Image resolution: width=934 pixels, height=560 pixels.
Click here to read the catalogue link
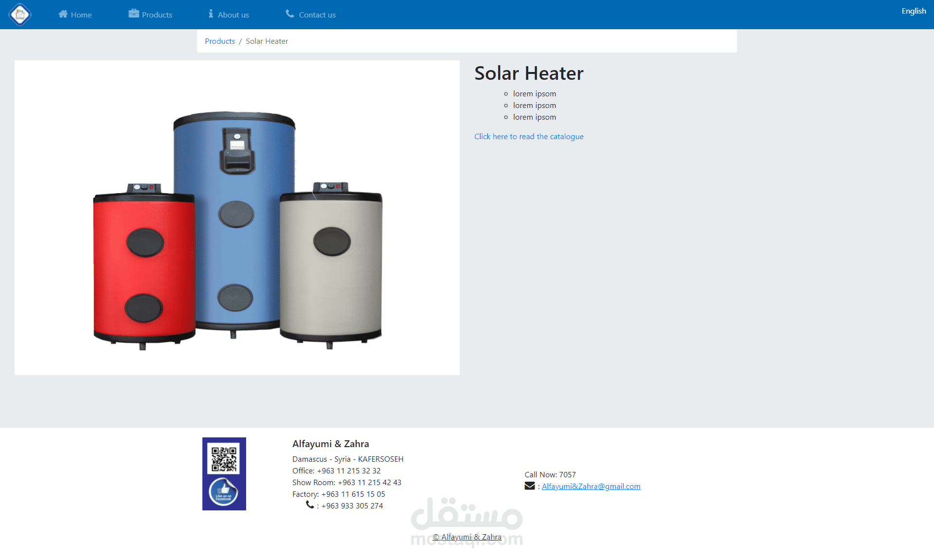(529, 137)
